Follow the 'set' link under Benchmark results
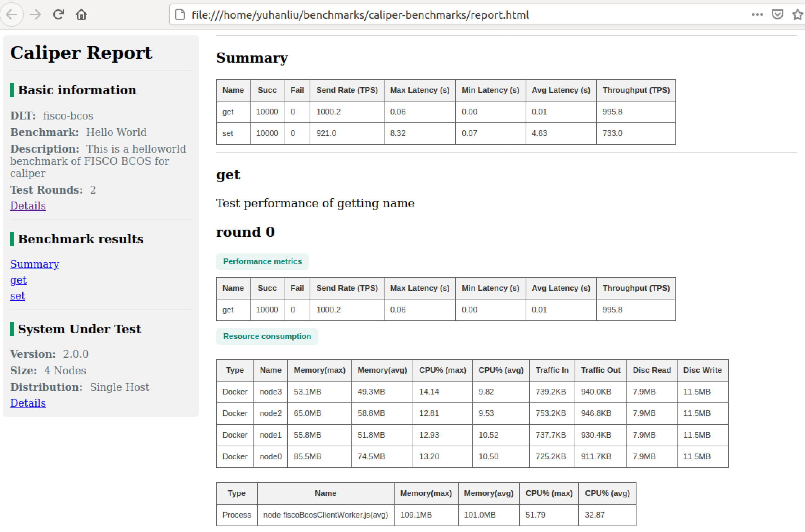Screen dimensions: 805x532 (18, 296)
